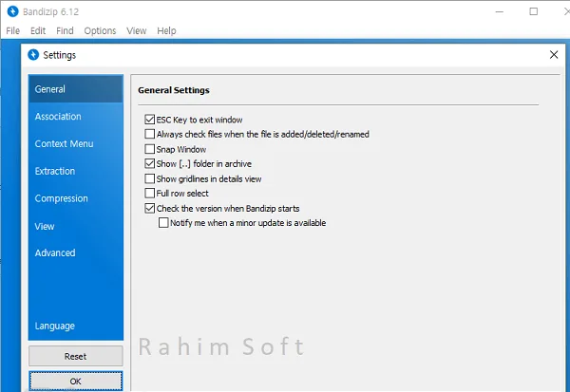
Task: Minimize the Bandizip window
Action: point(500,11)
